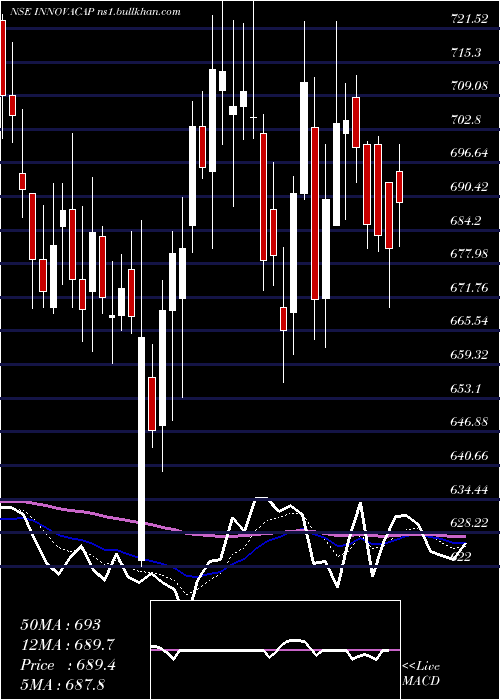Screen dimensions: 500x700
Task: Click the Price : 689.4 readout
Action: [x=68, y=665]
